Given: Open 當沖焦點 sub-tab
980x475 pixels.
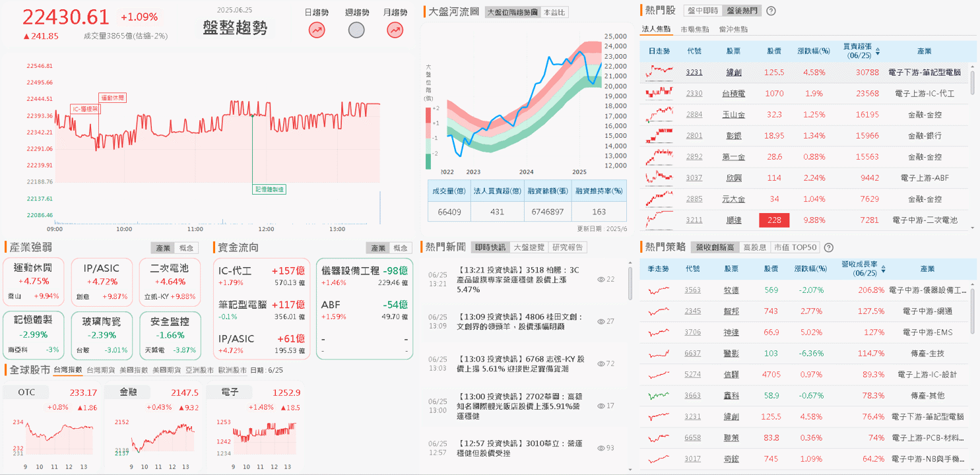Looking at the screenshot, I should click(734, 30).
